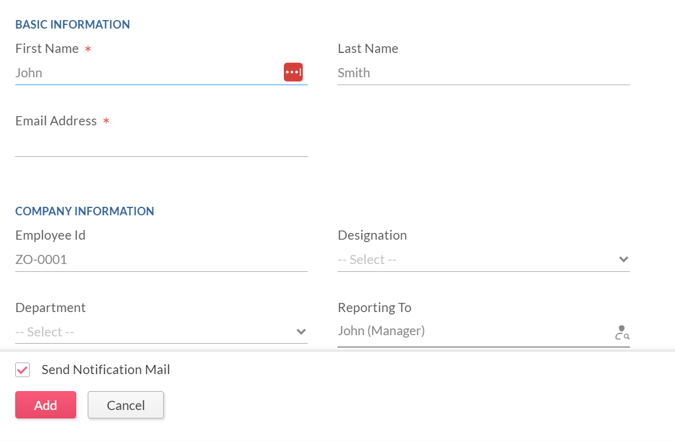Image resolution: width=675 pixels, height=441 pixels.
Task: Click the Employee Id label text
Action: [x=50, y=236]
